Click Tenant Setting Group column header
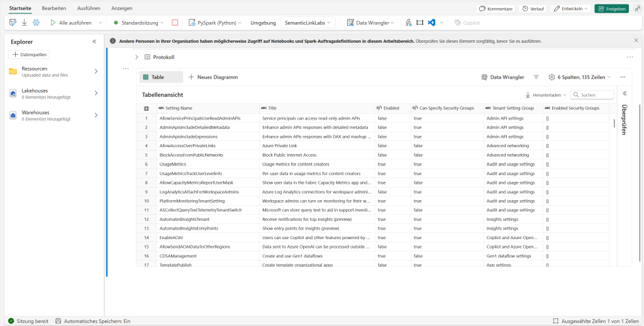The image size is (644, 326). click(513, 108)
